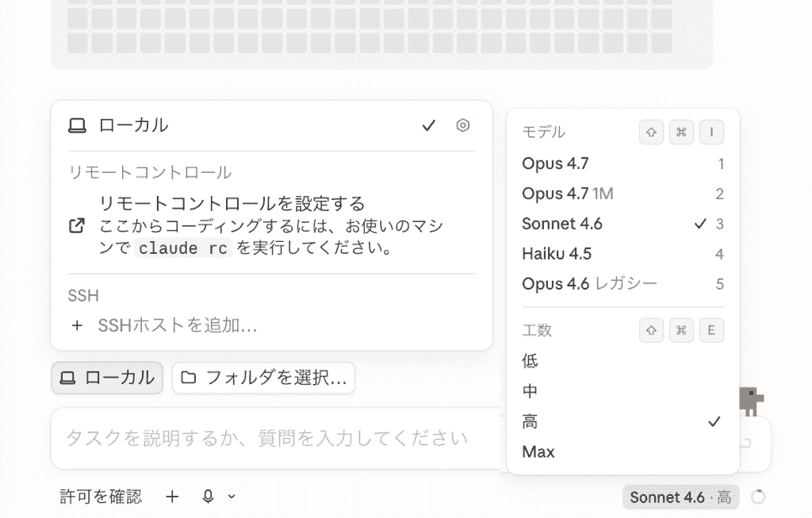Click the external link icon for remote control

pos(77,226)
